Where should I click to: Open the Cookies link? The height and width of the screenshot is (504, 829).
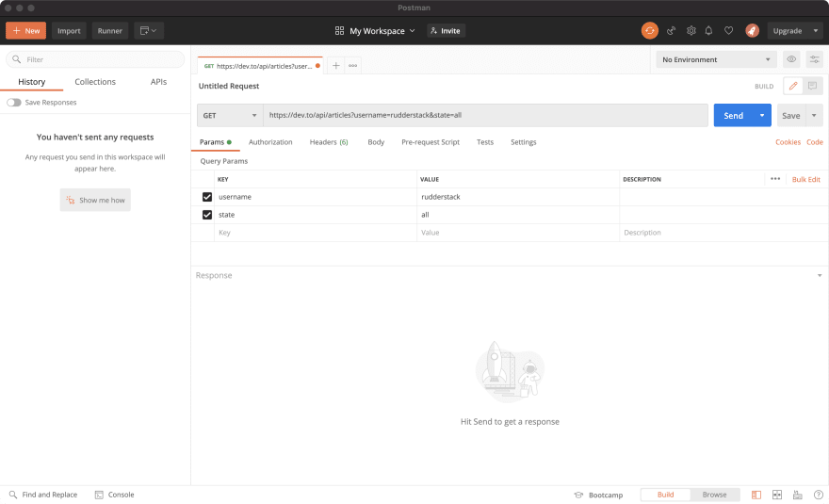pos(788,142)
